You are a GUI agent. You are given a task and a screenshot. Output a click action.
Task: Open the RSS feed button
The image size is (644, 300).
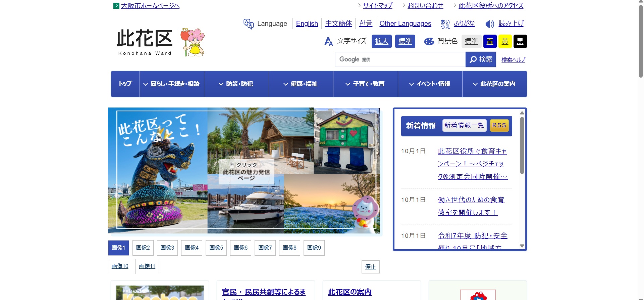(x=499, y=125)
